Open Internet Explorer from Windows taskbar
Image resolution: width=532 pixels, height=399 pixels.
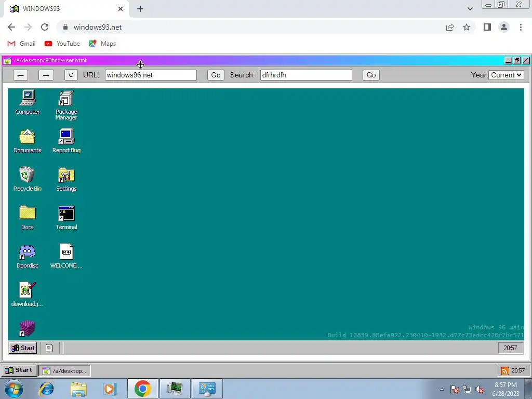coord(46,389)
